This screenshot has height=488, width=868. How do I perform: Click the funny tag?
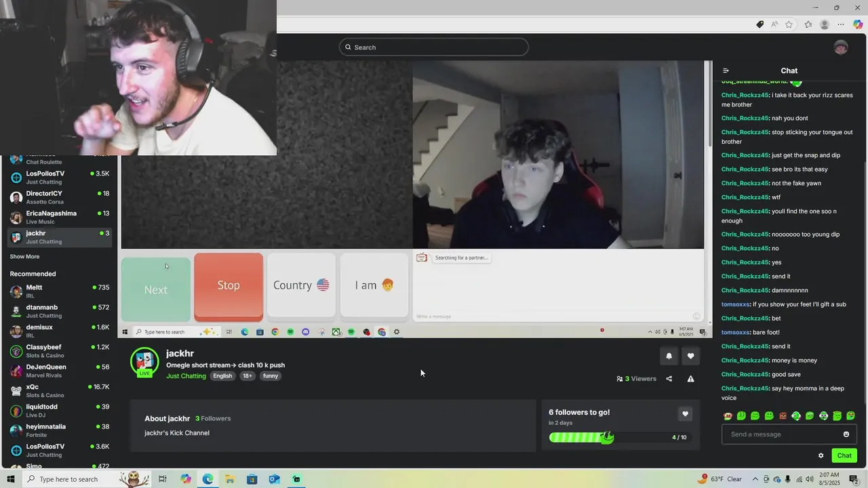pos(271,376)
